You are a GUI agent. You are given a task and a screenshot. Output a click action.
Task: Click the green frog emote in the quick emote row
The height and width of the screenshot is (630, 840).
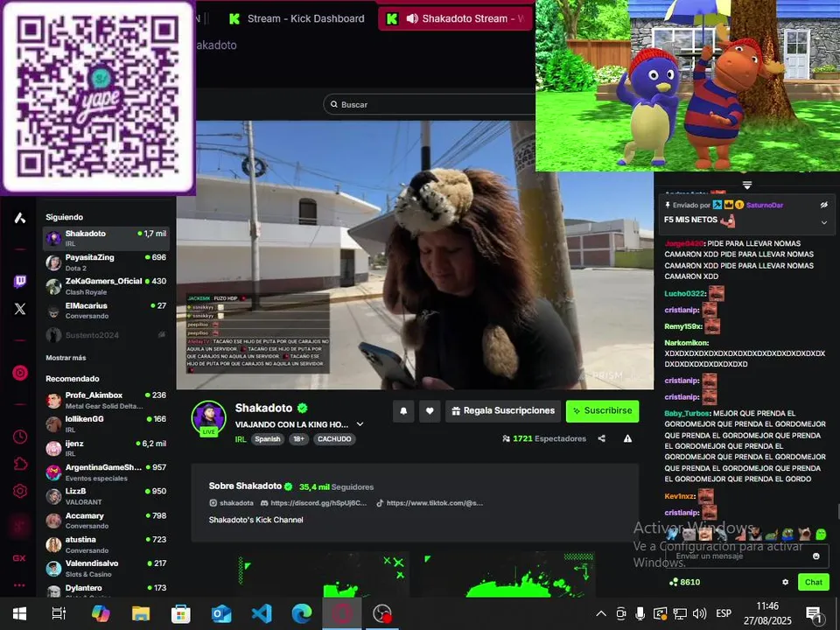tap(821, 534)
